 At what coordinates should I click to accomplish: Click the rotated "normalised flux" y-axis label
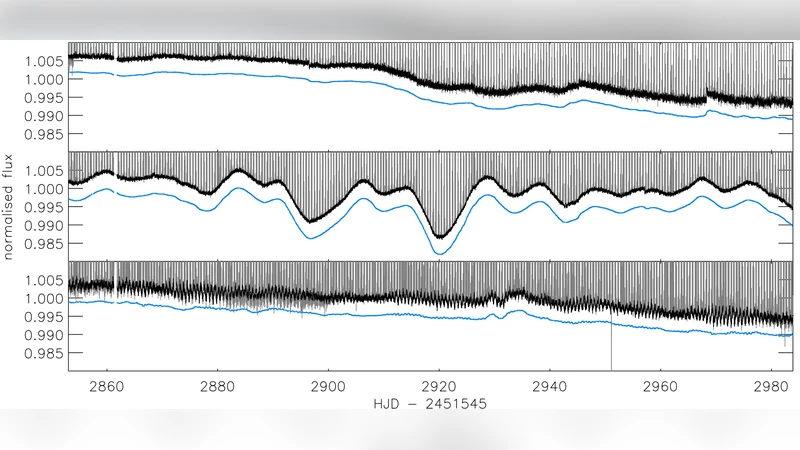[8, 207]
